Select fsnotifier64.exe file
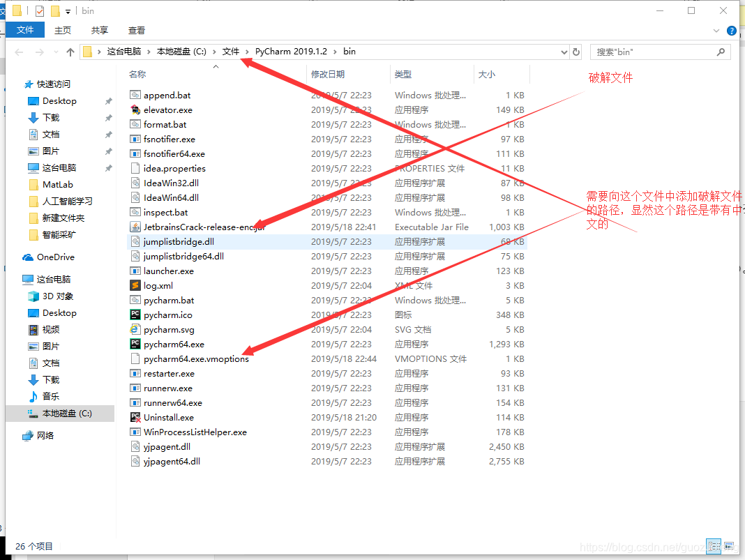The height and width of the screenshot is (560, 745). (x=174, y=153)
